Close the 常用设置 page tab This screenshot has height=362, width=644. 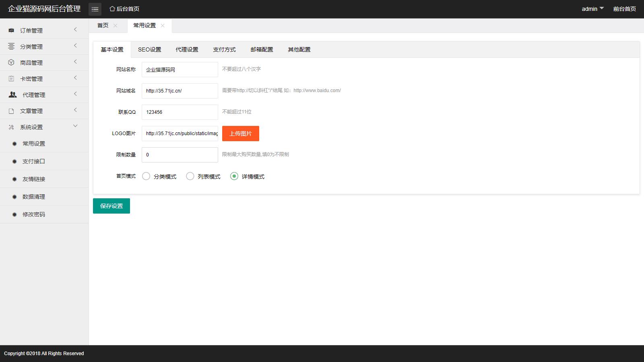(x=163, y=25)
